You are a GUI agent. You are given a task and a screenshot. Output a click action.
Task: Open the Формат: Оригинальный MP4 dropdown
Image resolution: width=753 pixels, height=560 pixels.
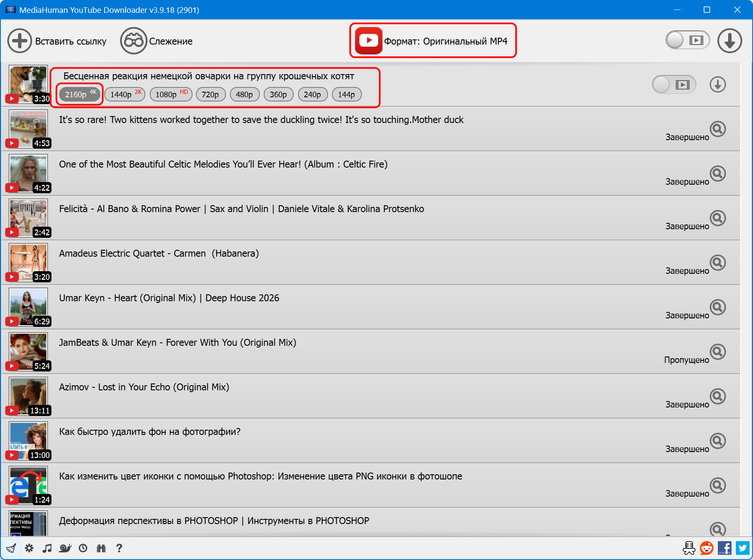[433, 41]
